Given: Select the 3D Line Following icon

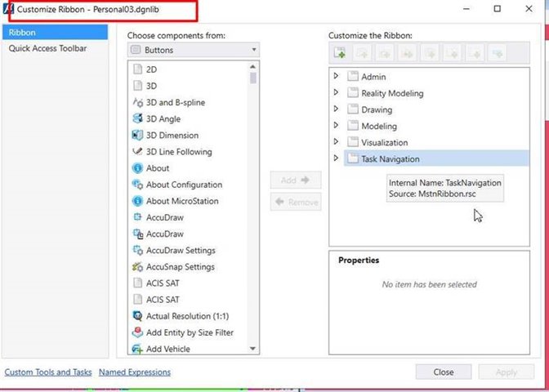Looking at the screenshot, I should coord(137,152).
